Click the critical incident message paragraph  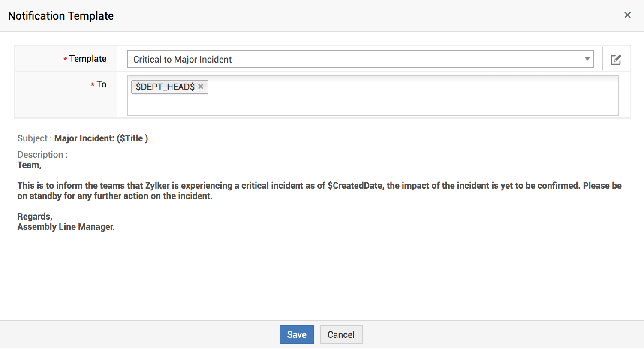[257, 191]
